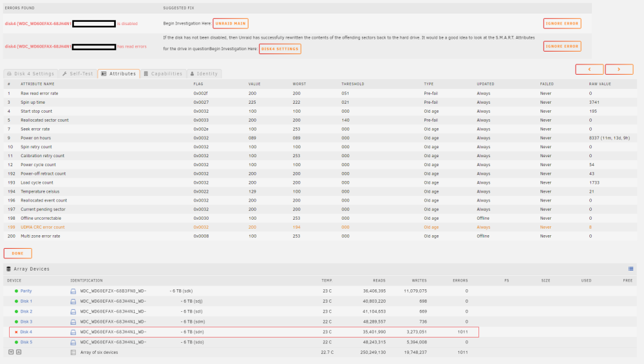Open the Capabilities tab

pos(163,73)
